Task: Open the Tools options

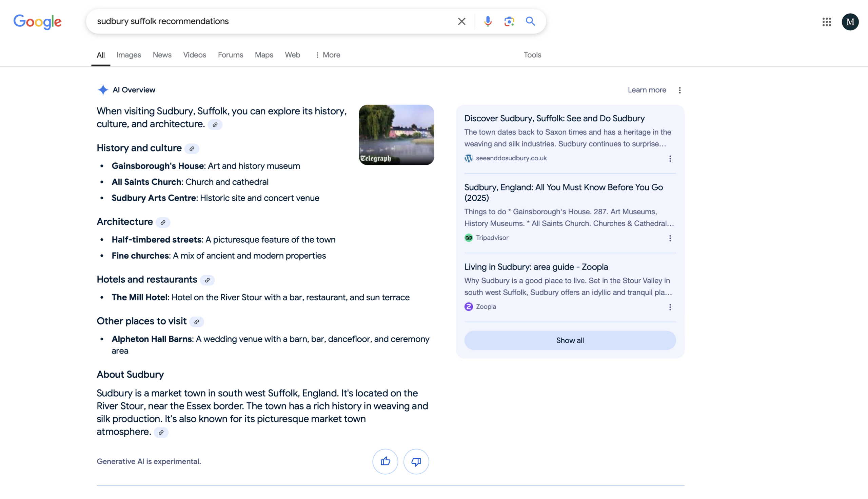Action: pyautogui.click(x=532, y=55)
